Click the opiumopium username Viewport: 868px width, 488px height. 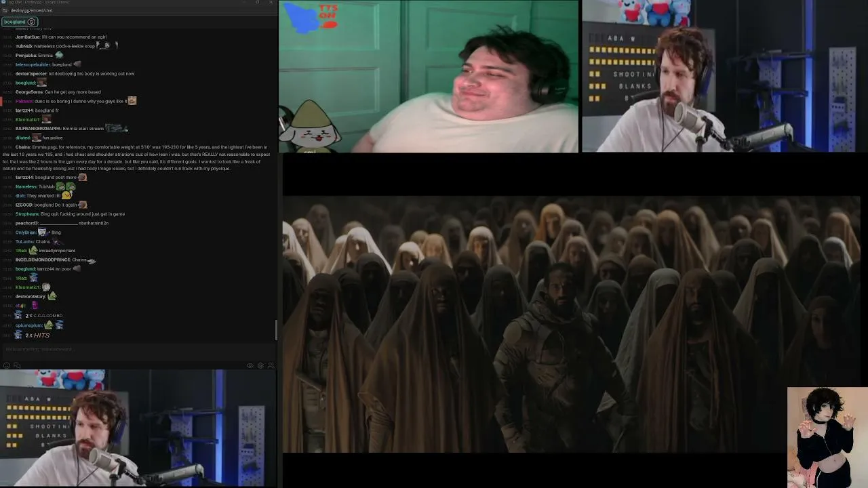29,325
